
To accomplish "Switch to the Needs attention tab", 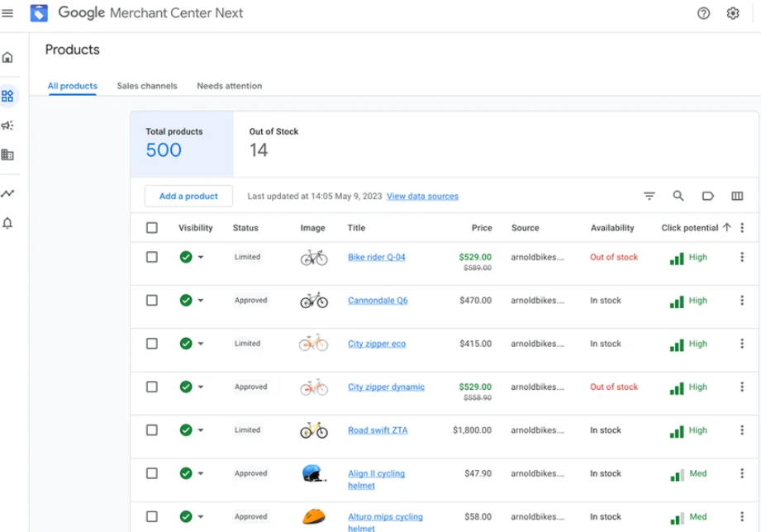I will [230, 86].
